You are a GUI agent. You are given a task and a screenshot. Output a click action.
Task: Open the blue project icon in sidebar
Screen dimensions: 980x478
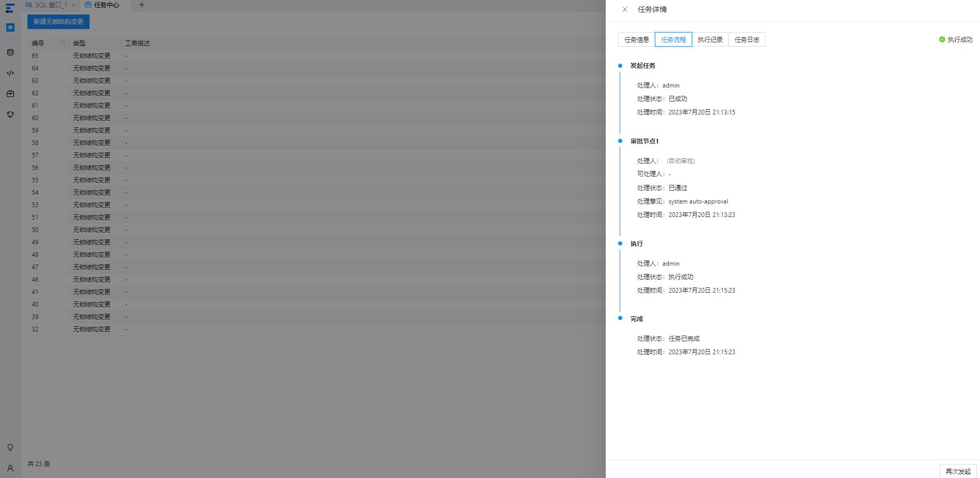(x=10, y=27)
